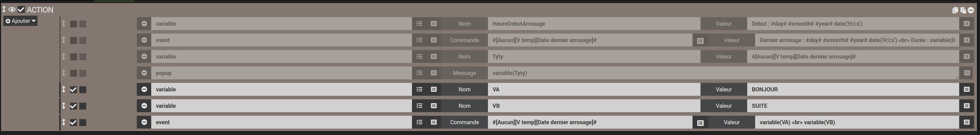Click the Valeur field containing SUITE
This screenshot has width=980, height=135.
pyautogui.click(x=852, y=106)
